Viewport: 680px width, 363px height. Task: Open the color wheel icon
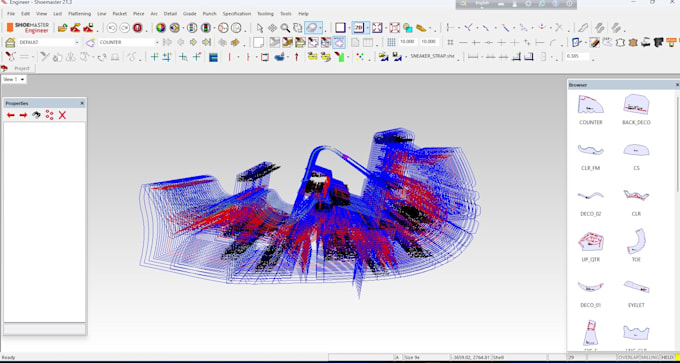click(x=161, y=28)
